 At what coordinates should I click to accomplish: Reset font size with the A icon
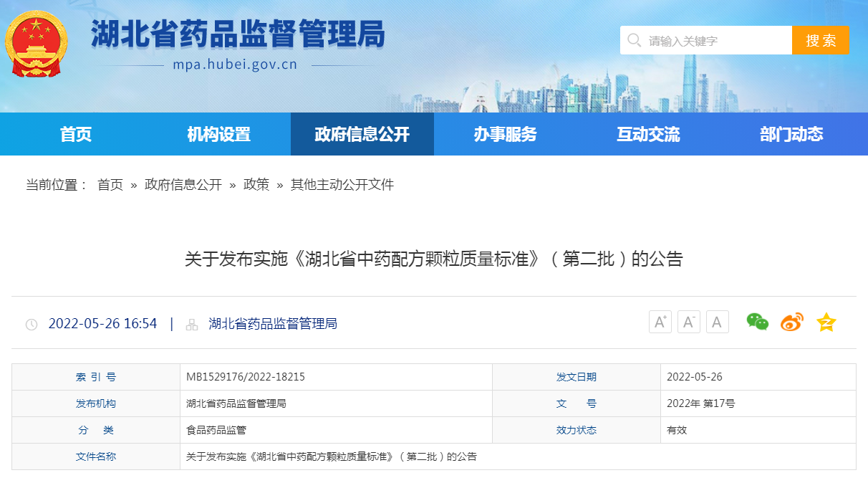(717, 322)
